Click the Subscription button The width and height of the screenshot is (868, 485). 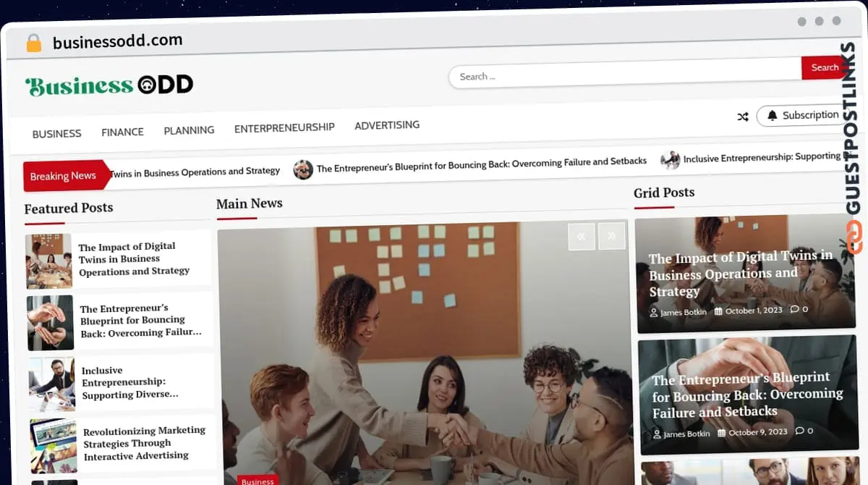[803, 115]
